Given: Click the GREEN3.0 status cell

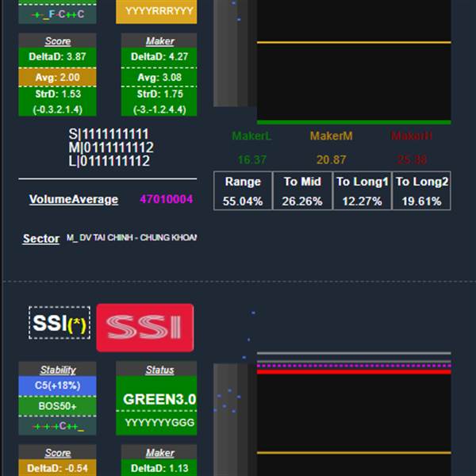Looking at the screenshot, I should coord(156,393).
